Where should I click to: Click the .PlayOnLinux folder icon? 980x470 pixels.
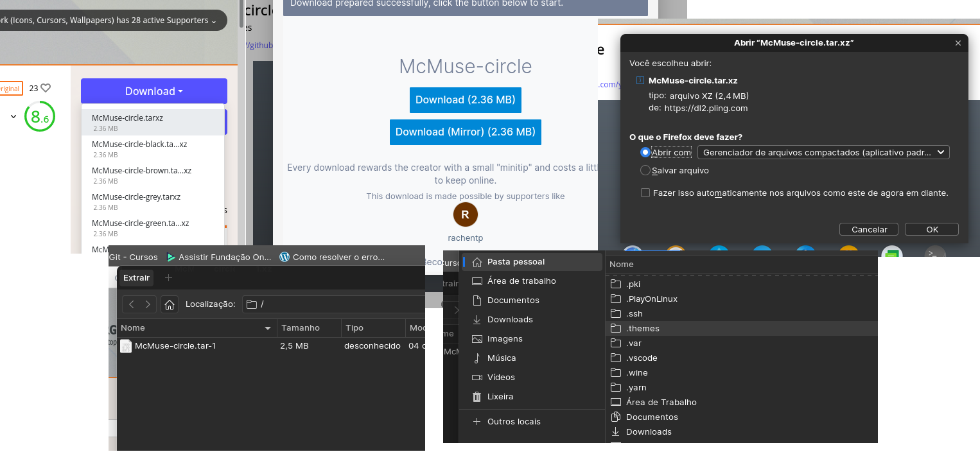(616, 299)
